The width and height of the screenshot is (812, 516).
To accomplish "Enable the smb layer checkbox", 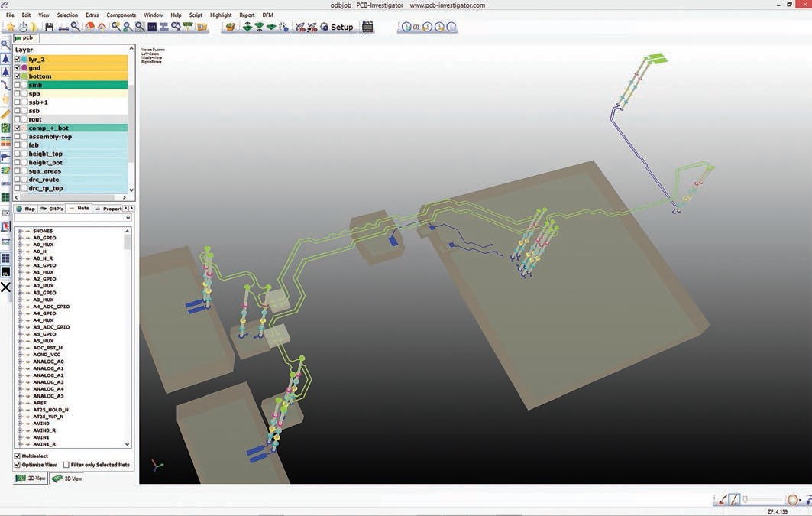I will [x=18, y=85].
